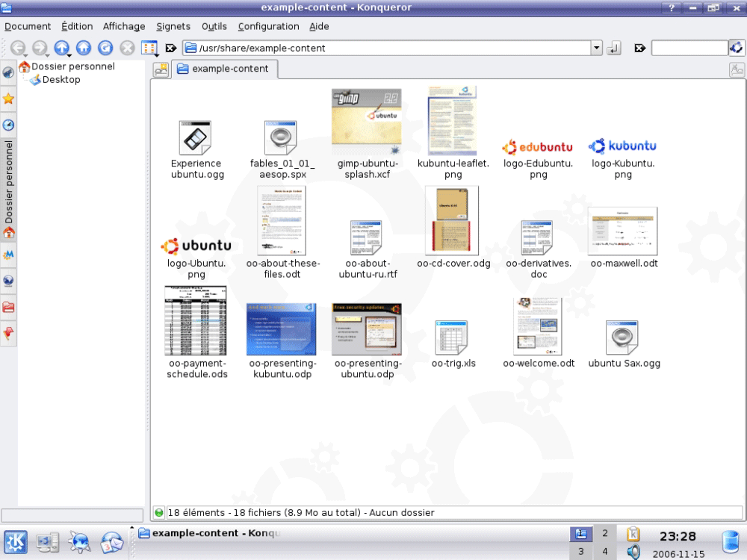The width and height of the screenshot is (747, 560).
Task: Open the flag Services panel in the sidebar
Action: click(8, 333)
